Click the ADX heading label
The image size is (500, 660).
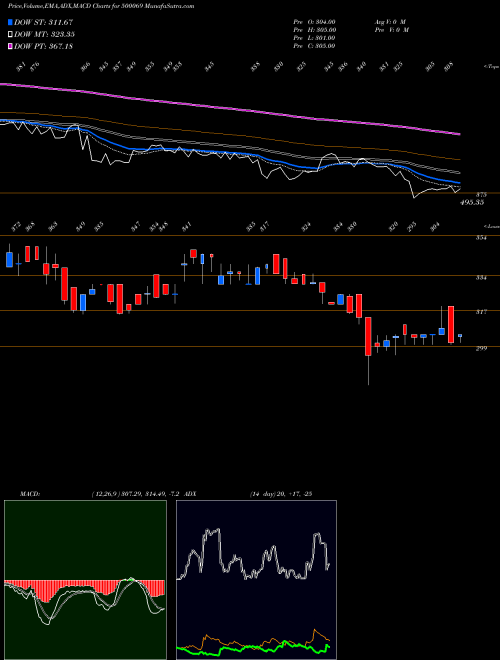coord(190,494)
